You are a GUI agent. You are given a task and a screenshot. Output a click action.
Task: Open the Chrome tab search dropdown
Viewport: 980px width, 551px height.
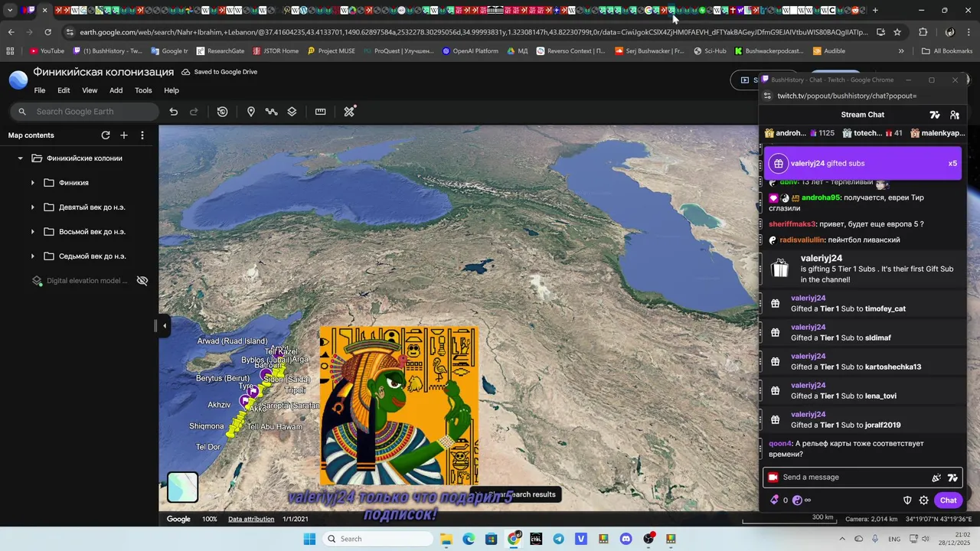[10, 11]
